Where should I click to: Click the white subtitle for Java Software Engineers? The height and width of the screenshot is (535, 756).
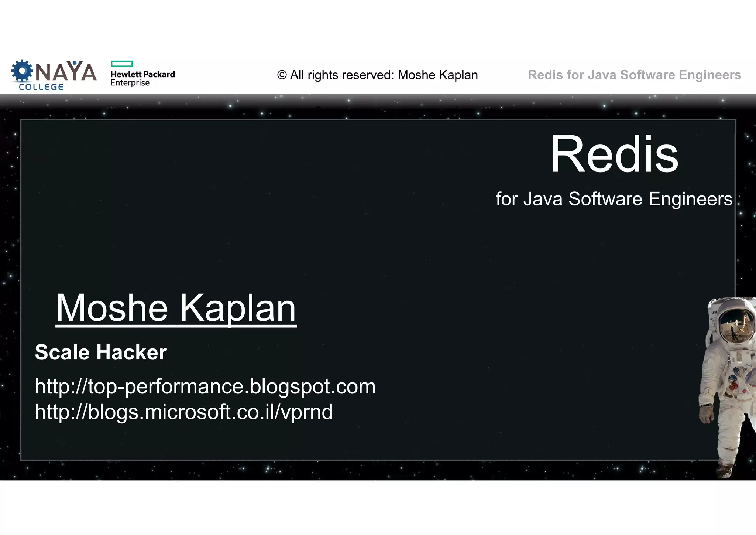pyautogui.click(x=614, y=199)
